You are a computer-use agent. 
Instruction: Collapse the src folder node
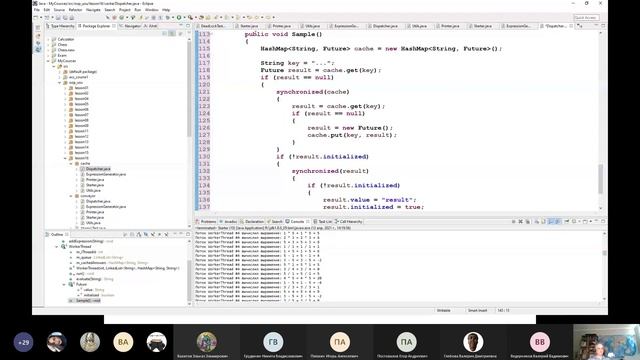click(x=54, y=66)
